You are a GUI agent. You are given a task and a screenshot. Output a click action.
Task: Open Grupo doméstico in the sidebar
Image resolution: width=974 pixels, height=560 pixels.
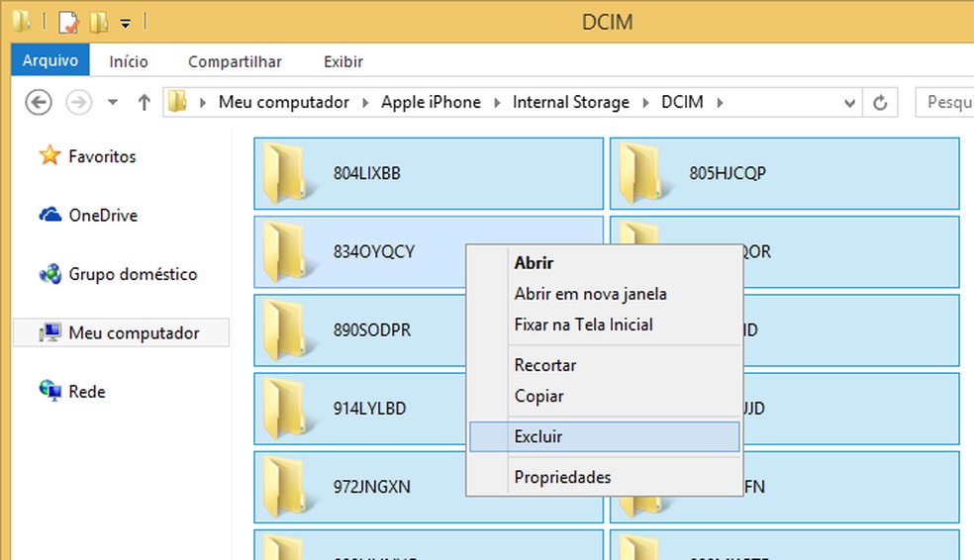(x=132, y=274)
